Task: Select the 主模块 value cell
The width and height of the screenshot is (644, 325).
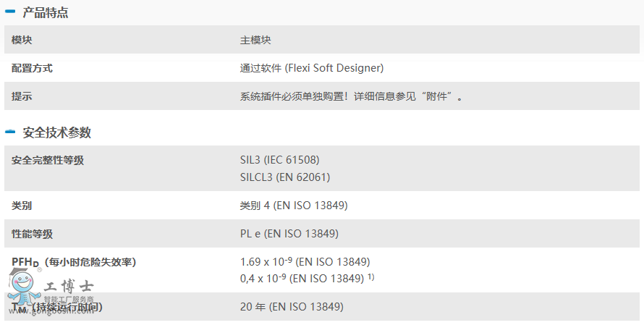Action: coord(255,40)
